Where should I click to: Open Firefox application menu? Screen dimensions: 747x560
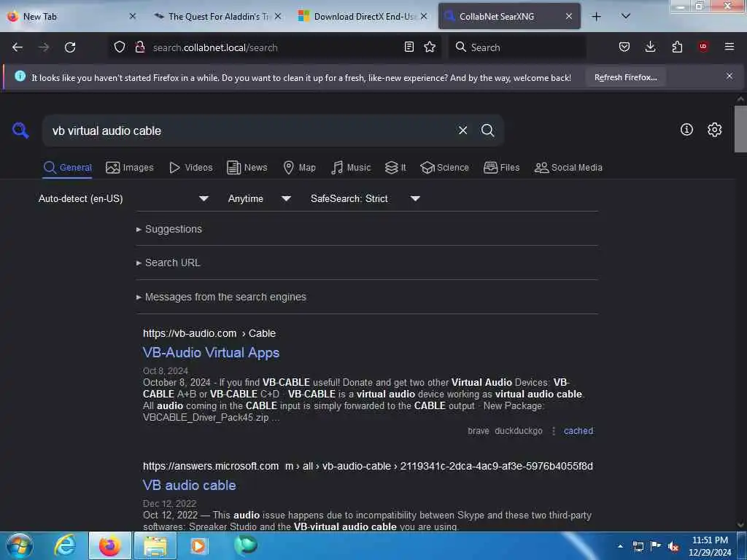(729, 47)
